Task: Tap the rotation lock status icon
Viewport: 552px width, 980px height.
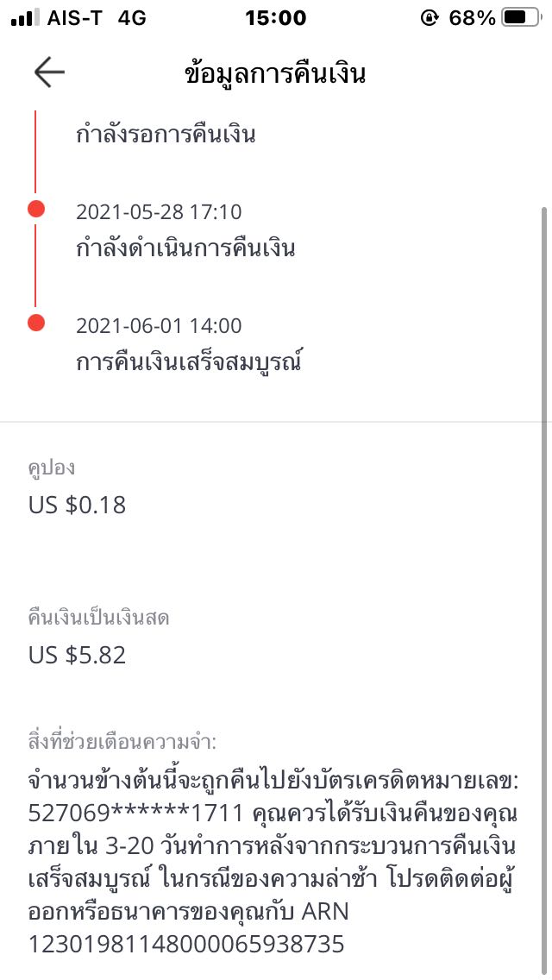Action: [x=429, y=17]
